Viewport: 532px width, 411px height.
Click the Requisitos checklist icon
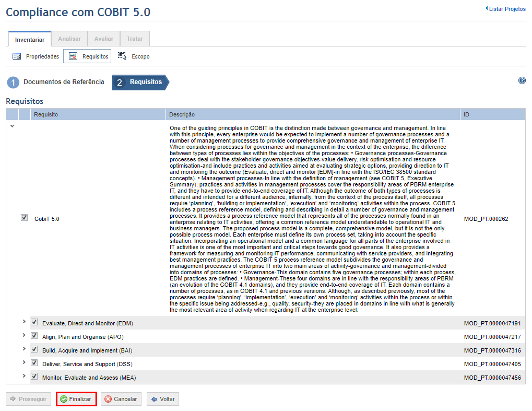pos(73,56)
